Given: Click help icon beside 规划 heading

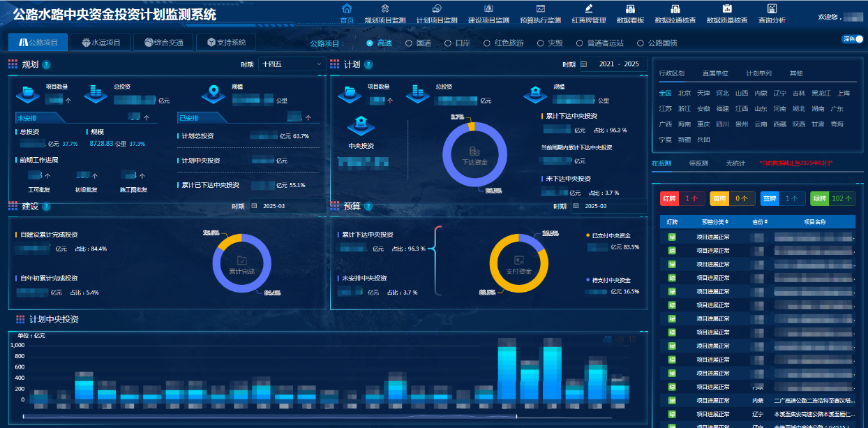Looking at the screenshot, I should point(46,65).
